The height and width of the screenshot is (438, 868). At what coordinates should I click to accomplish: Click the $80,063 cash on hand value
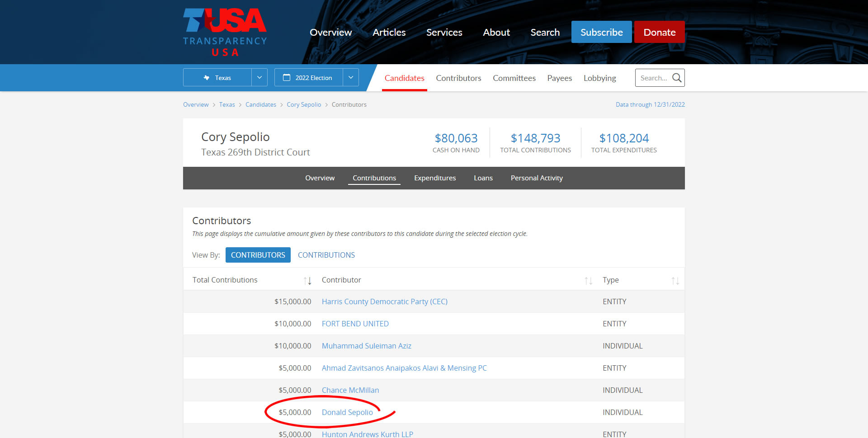click(x=456, y=138)
